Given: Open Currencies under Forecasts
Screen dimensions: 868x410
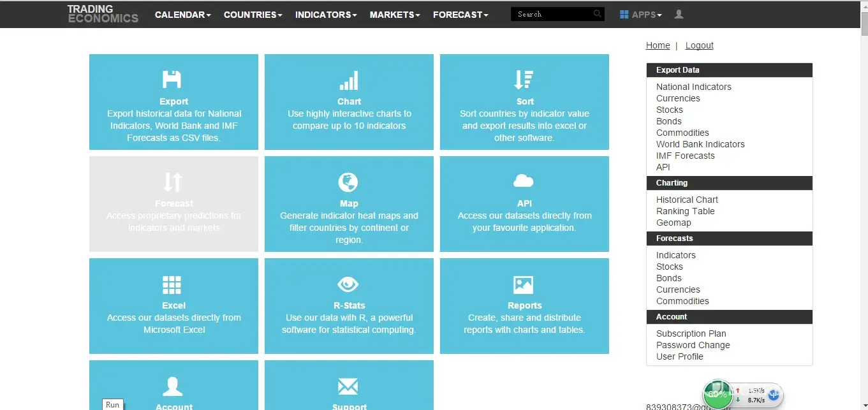Looking at the screenshot, I should [678, 289].
